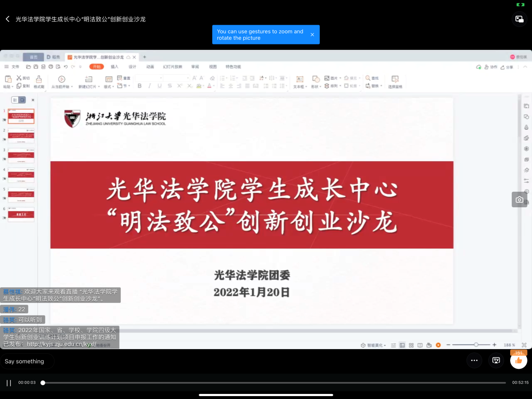Open the 形状 shapes dropdown
Screen dimensions: 532x399
click(316, 82)
